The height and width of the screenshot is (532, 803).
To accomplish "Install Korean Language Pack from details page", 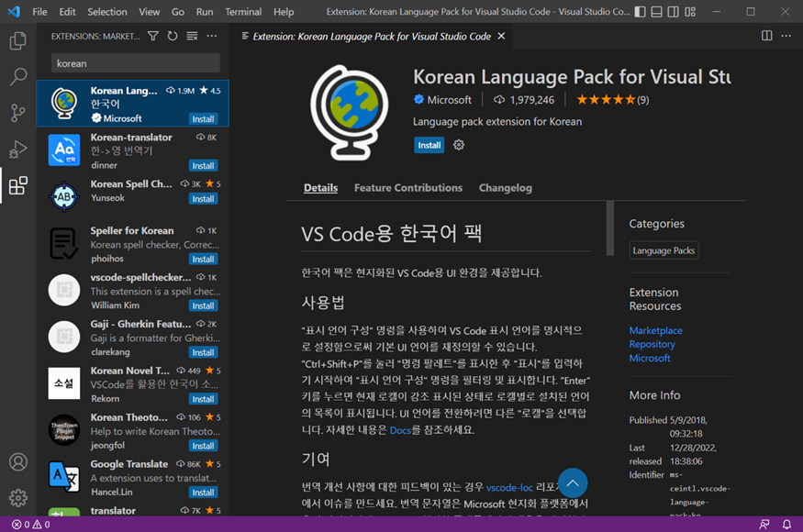I will [429, 145].
